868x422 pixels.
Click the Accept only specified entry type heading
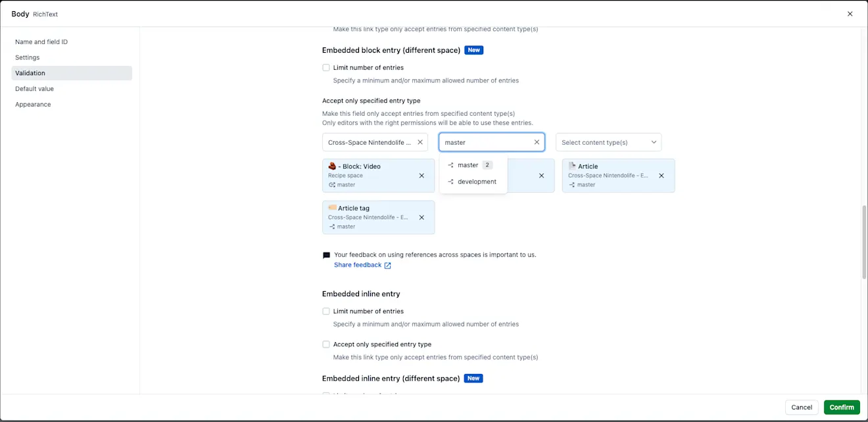[x=371, y=101]
